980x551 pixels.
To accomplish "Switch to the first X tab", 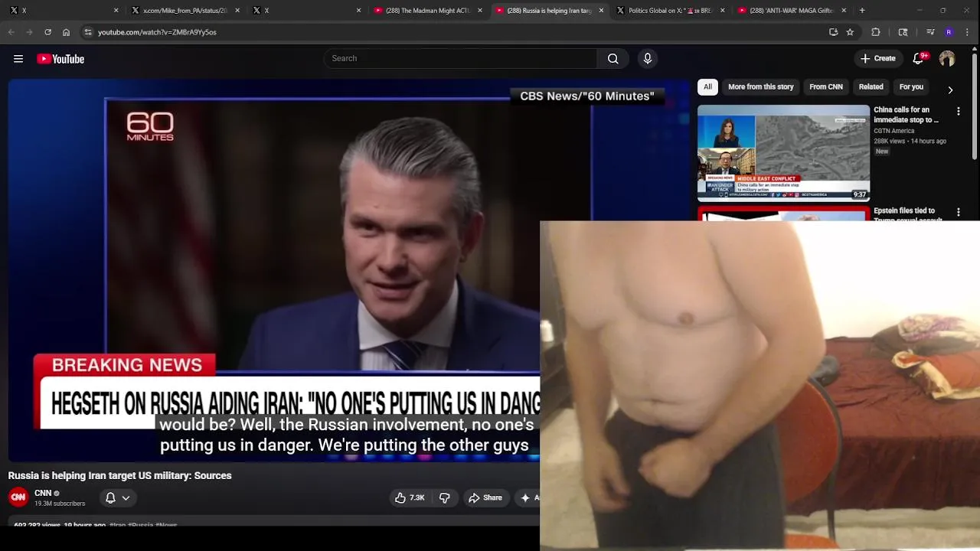I will pos(63,11).
